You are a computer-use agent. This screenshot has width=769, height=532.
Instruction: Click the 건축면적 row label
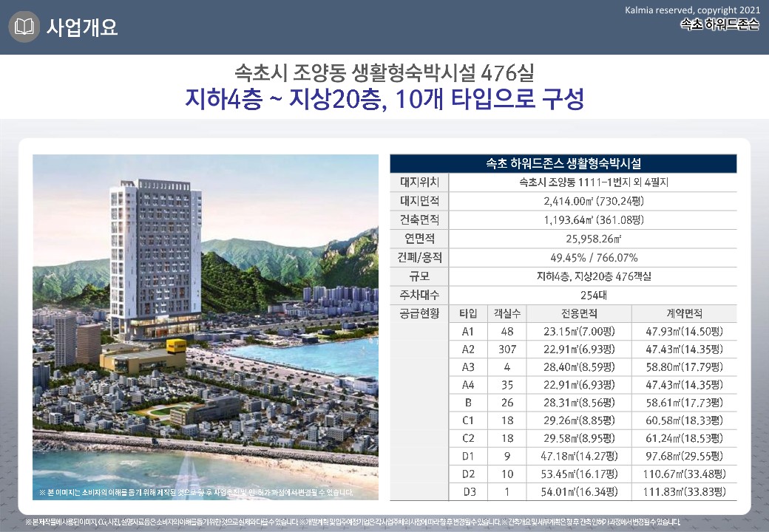click(x=419, y=220)
